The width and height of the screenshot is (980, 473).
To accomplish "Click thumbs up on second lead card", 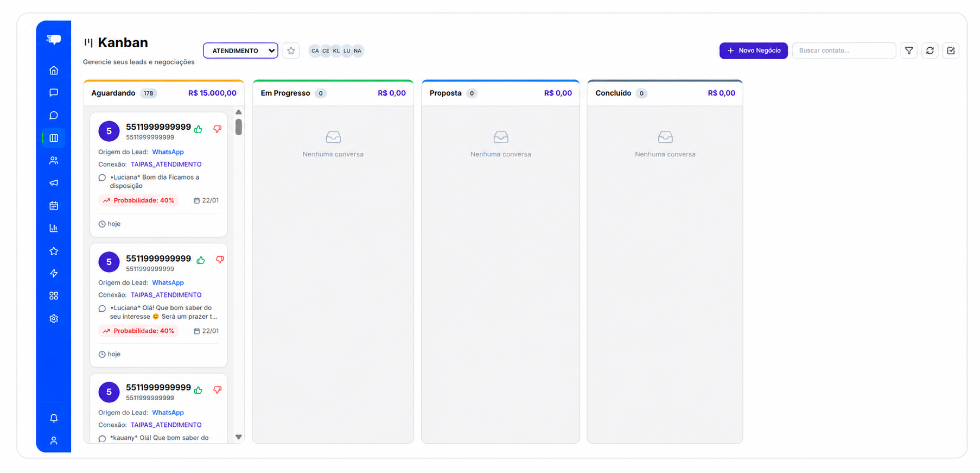I will tap(201, 260).
